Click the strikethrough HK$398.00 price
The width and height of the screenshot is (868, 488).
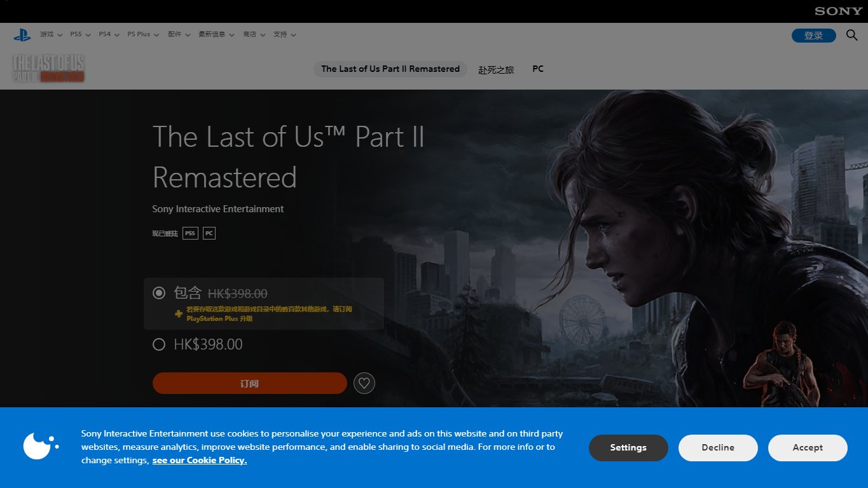(x=237, y=294)
